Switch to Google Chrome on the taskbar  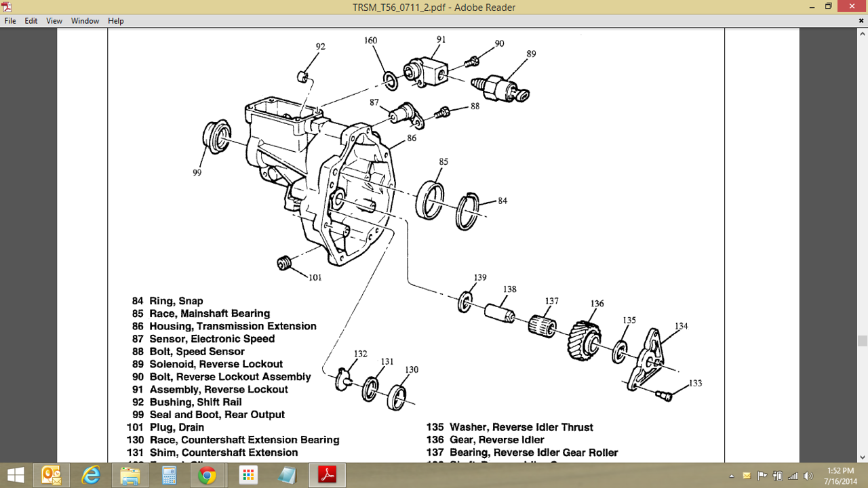[208, 475]
